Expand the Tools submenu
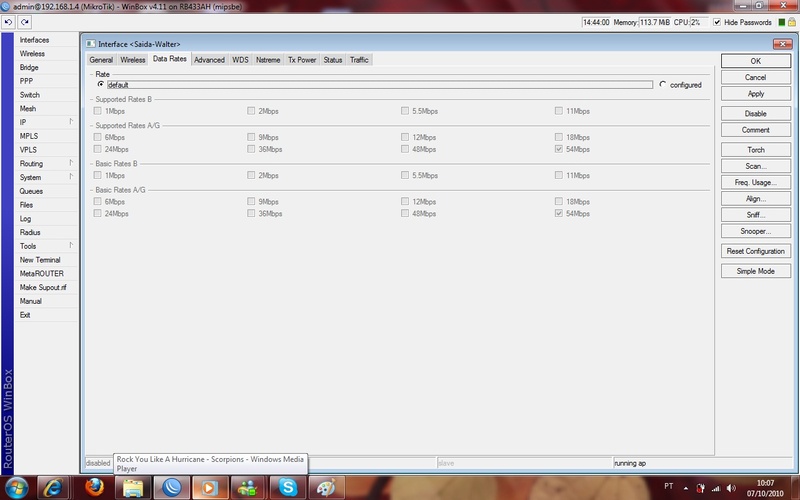Screen dimensions: 800x500 71,246
